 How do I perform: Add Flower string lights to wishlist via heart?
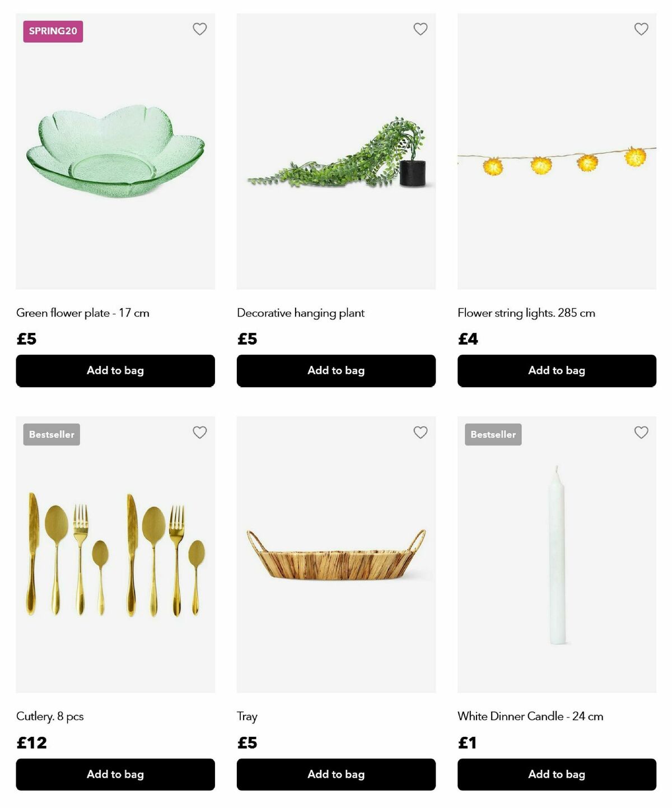click(641, 29)
